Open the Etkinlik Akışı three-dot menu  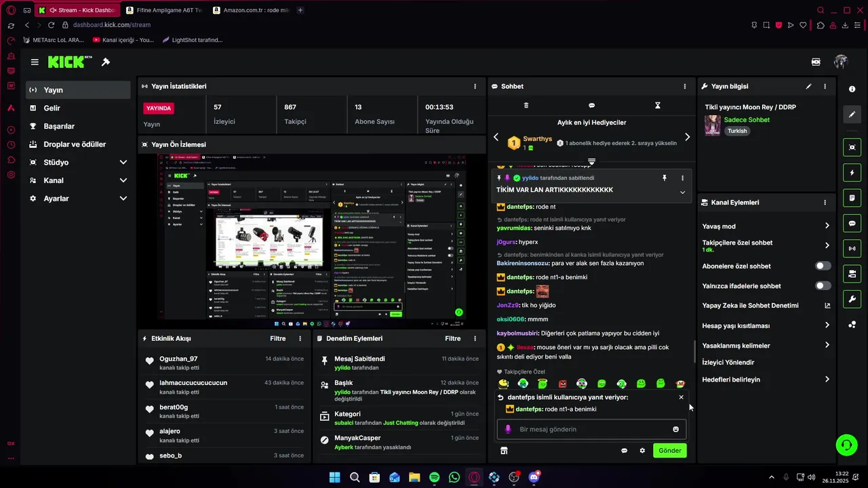click(x=300, y=338)
